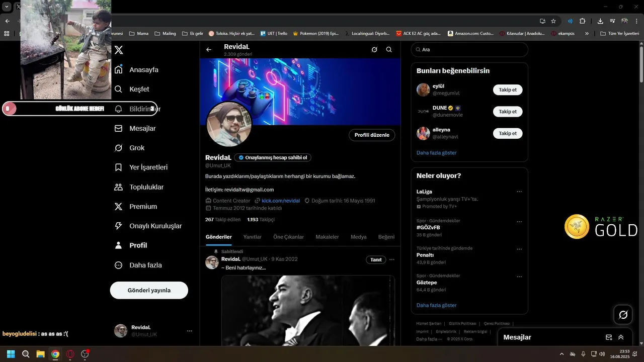Follow eylül with Takip et
The height and width of the screenshot is (362, 644).
(x=508, y=90)
